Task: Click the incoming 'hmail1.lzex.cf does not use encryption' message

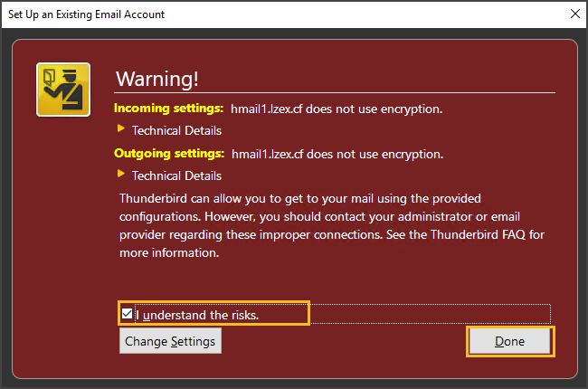Action: [x=337, y=109]
